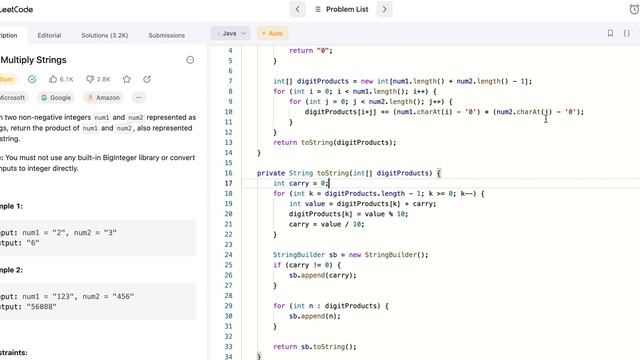Image resolution: width=640 pixels, height=360 pixels.
Task: Click 'sb.append(carry);' on line 26
Action: click(x=322, y=275)
